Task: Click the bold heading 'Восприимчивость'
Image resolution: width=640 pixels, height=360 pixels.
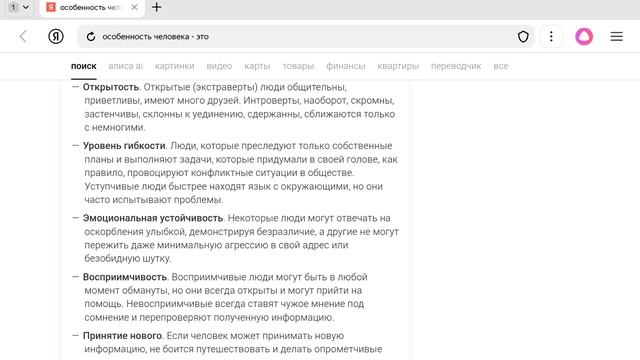Action: pyautogui.click(x=125, y=277)
